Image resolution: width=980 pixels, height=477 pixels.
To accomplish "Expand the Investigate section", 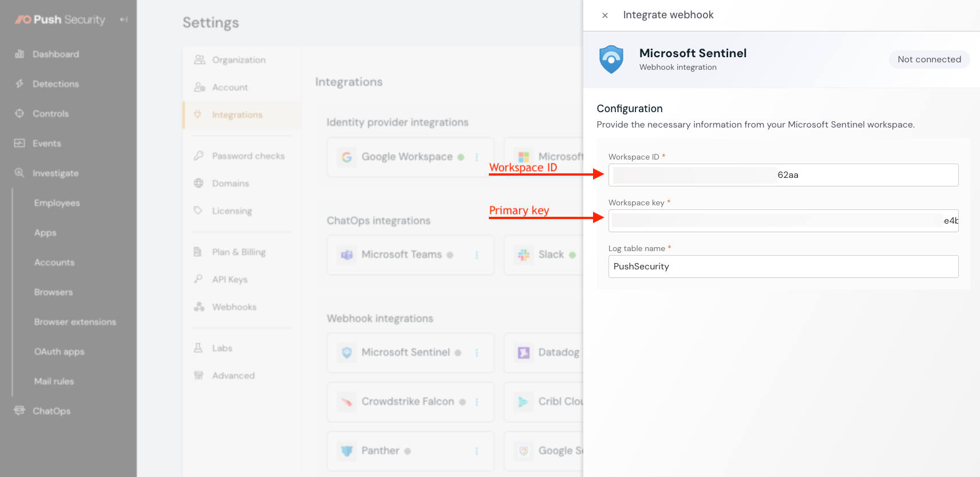I will point(56,173).
